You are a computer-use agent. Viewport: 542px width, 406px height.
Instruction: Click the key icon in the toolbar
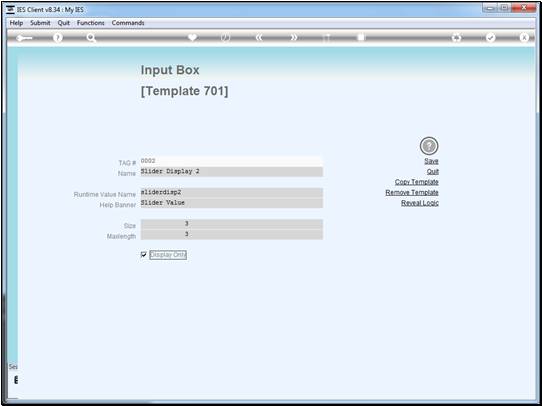(x=24, y=38)
